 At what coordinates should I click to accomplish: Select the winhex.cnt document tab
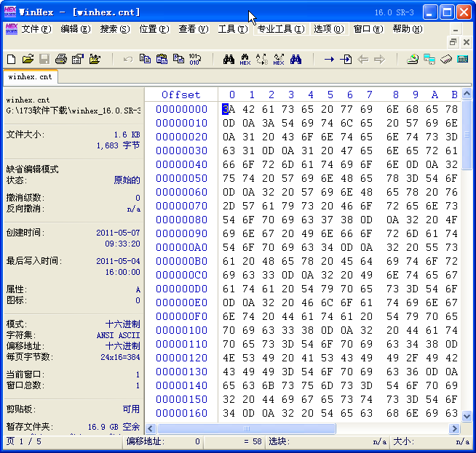pyautogui.click(x=30, y=76)
